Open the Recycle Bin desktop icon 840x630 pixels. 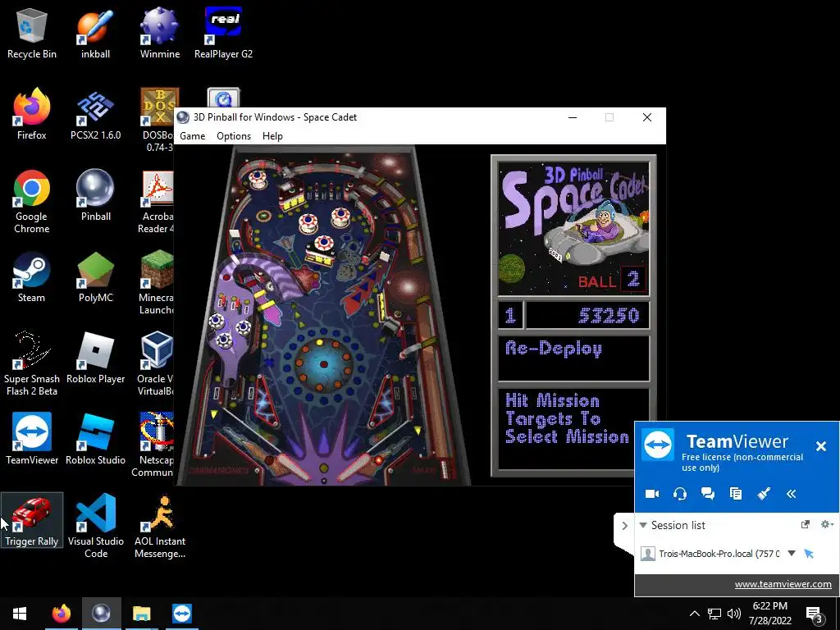32,33
